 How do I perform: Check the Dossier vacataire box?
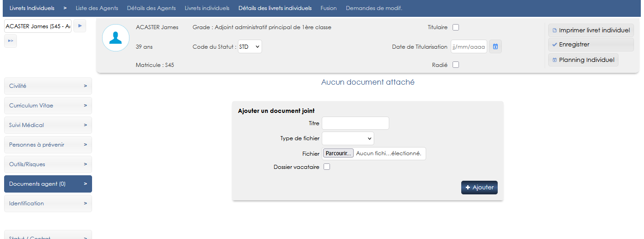click(x=326, y=167)
